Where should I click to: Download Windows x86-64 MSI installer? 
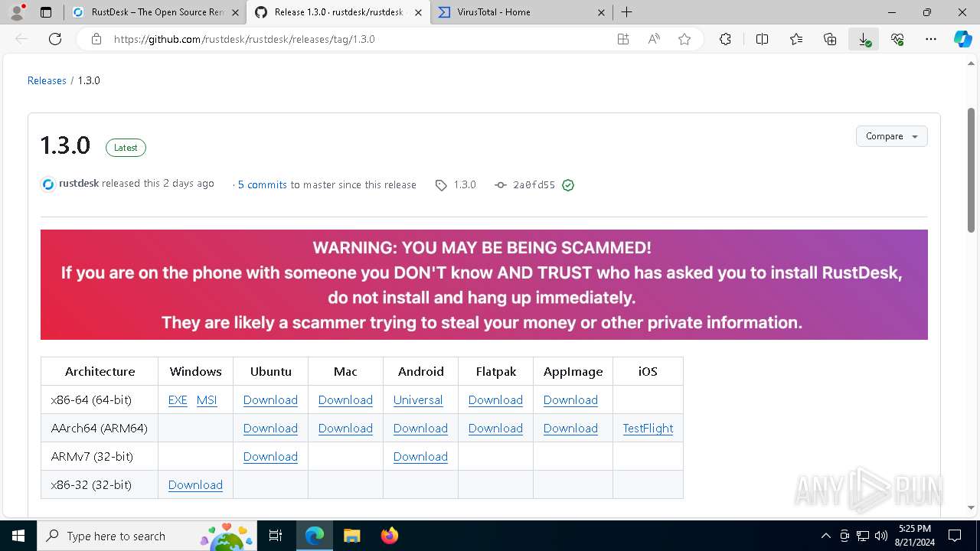coord(207,400)
